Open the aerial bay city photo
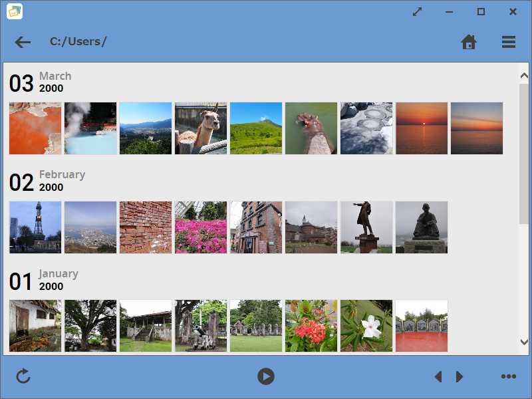The height and width of the screenshot is (399, 532). pos(90,227)
